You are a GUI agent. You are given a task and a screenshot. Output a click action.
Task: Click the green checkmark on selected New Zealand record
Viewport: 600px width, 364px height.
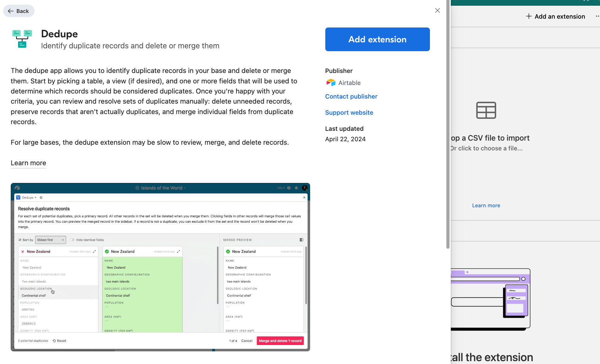pos(107,252)
